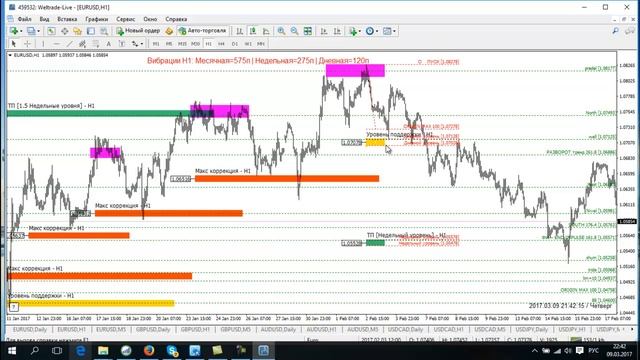Open the Сервис menu

click(x=126, y=19)
